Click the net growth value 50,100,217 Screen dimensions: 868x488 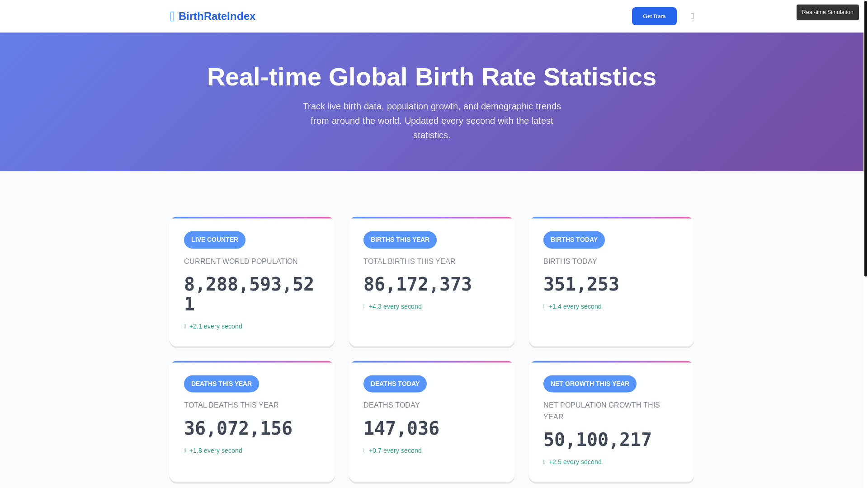598,440
